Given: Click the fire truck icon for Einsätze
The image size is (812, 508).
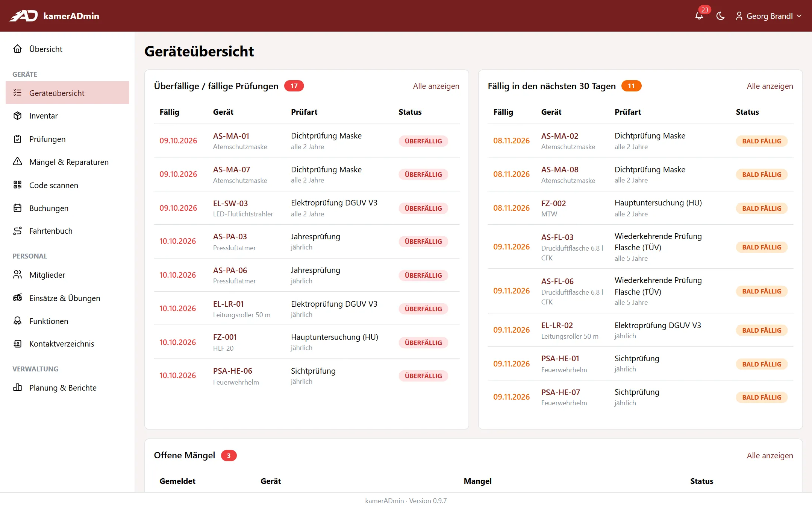Looking at the screenshot, I should tap(18, 298).
